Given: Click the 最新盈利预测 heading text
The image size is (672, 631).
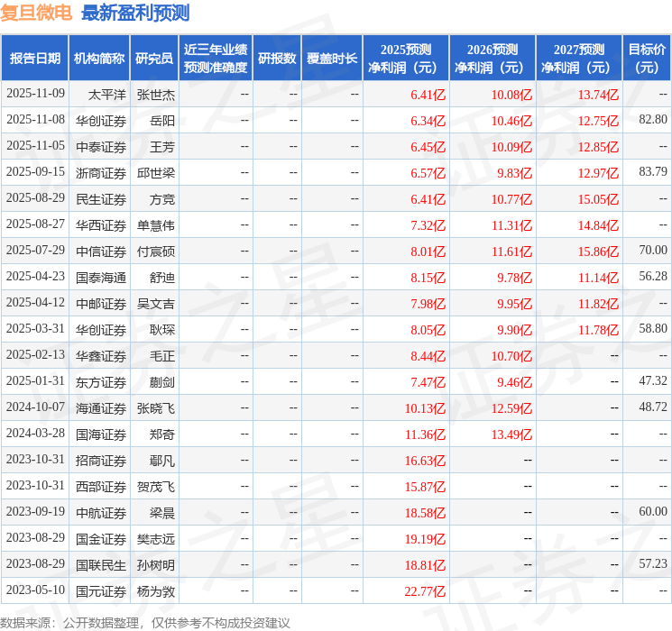Looking at the screenshot, I should 135,13.
